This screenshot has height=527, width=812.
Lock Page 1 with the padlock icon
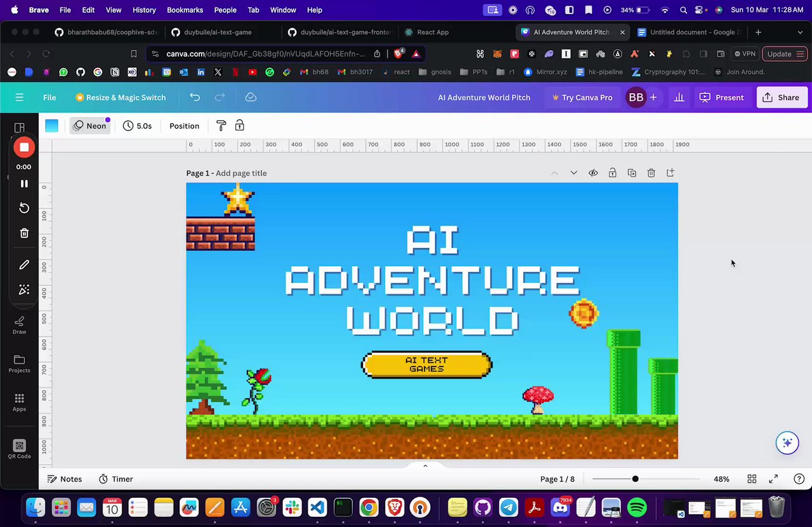coord(612,173)
